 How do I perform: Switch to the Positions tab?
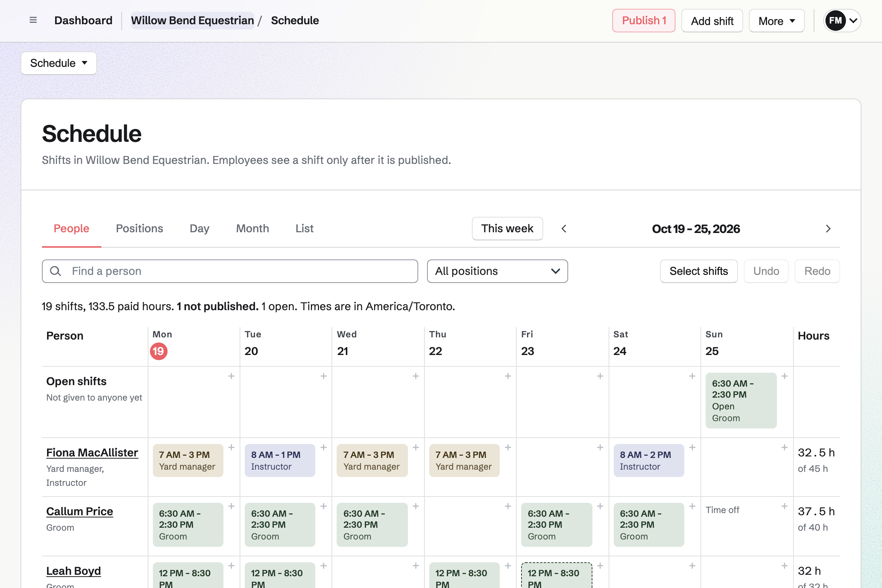coord(140,228)
